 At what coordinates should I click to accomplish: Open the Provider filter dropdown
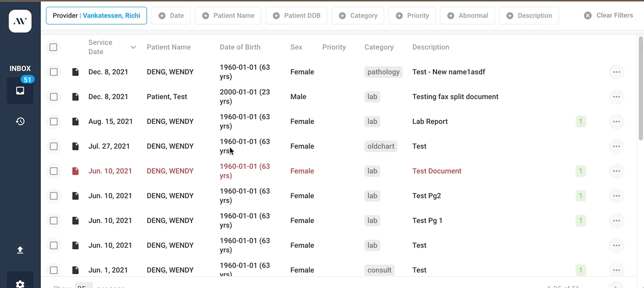96,16
